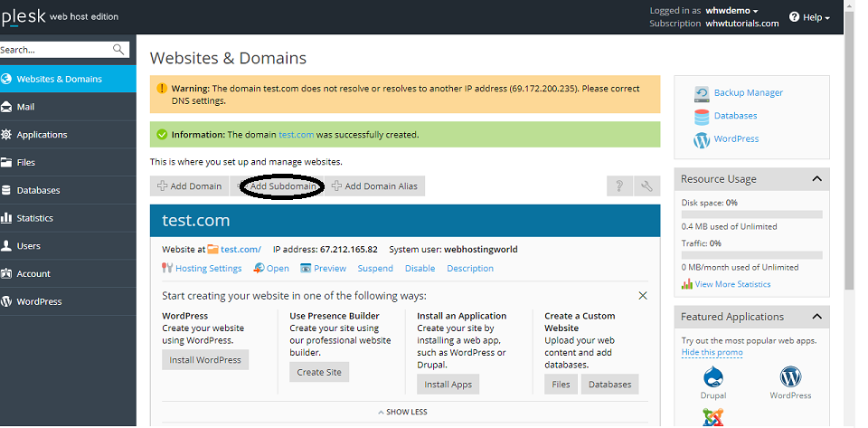The image size is (868, 428).
Task: Click the Add Subdomain button
Action: [282, 186]
